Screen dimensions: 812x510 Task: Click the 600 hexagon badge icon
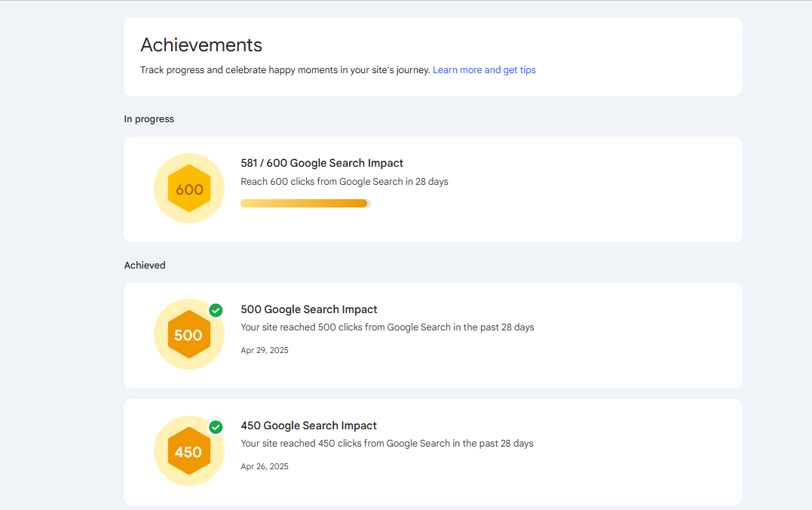click(188, 189)
